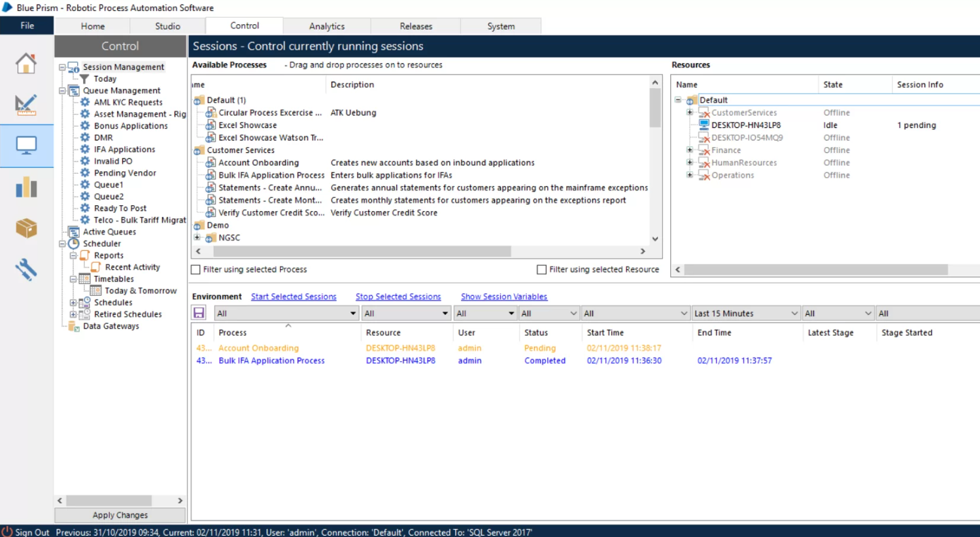Screen dimensions: 980x537
Task: Open the File menu
Action: [27, 25]
